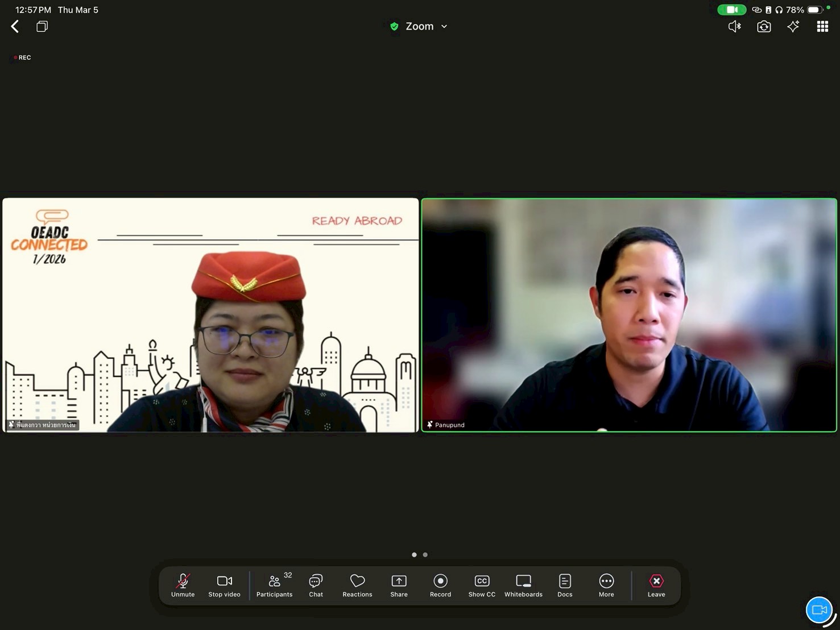Viewport: 840px width, 630px height.
Task: Switch audio output via Bluetooth speaker icon
Action: click(734, 27)
